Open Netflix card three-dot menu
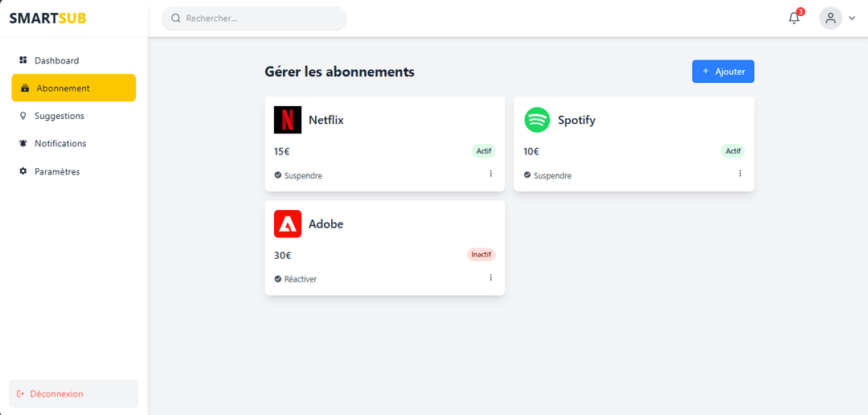 (490, 174)
